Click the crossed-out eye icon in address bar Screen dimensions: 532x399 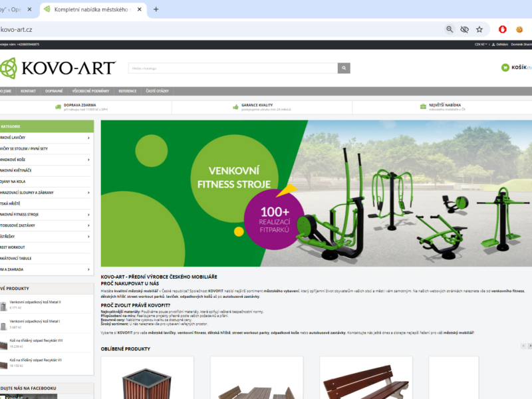click(x=465, y=29)
